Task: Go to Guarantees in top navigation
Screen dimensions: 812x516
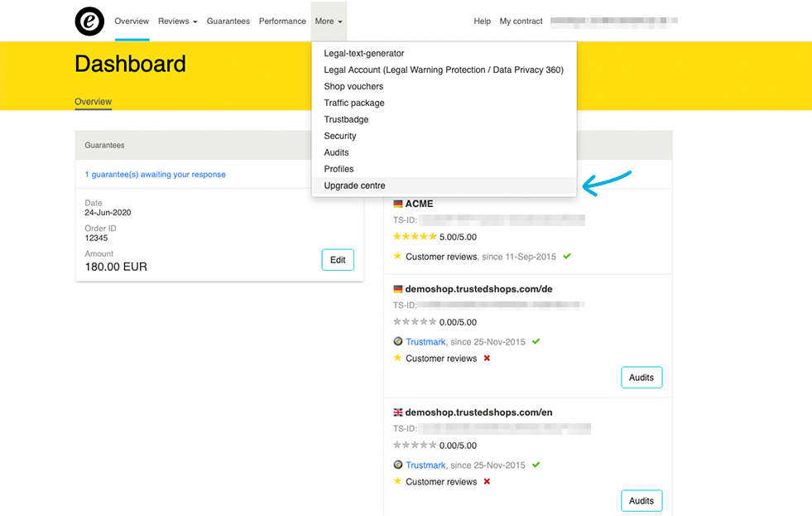Action: [228, 22]
